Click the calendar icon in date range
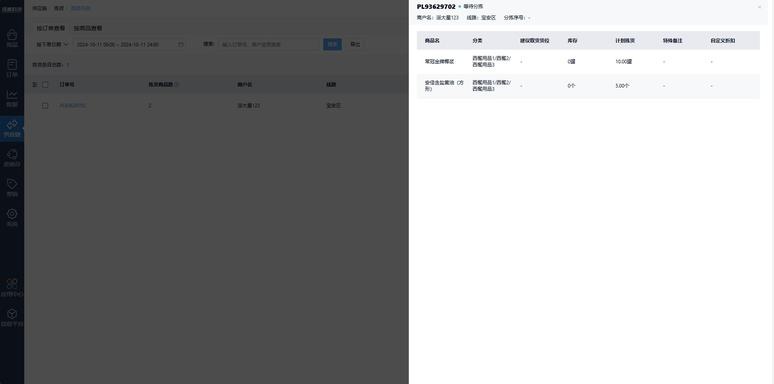 point(181,44)
